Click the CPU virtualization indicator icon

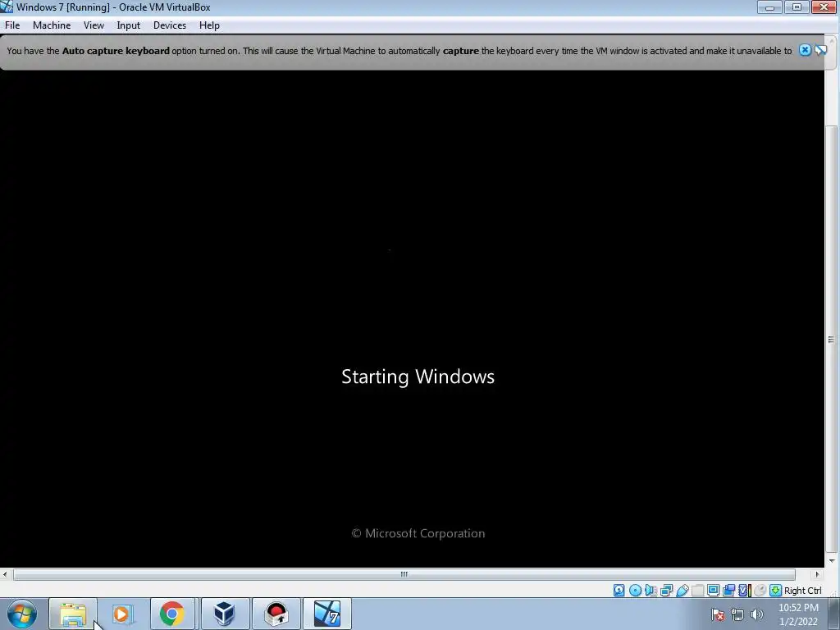(x=745, y=591)
